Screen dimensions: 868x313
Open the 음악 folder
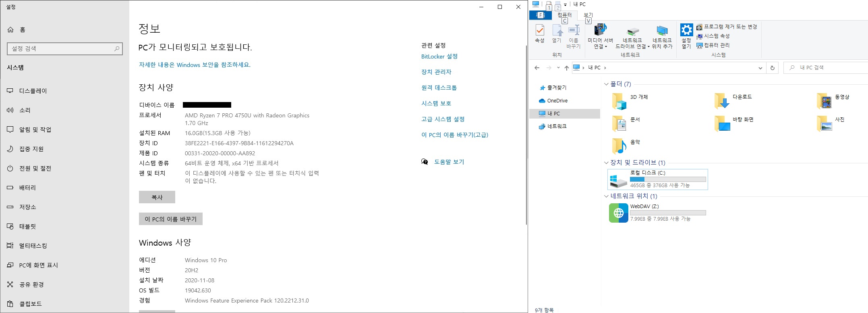(x=626, y=146)
